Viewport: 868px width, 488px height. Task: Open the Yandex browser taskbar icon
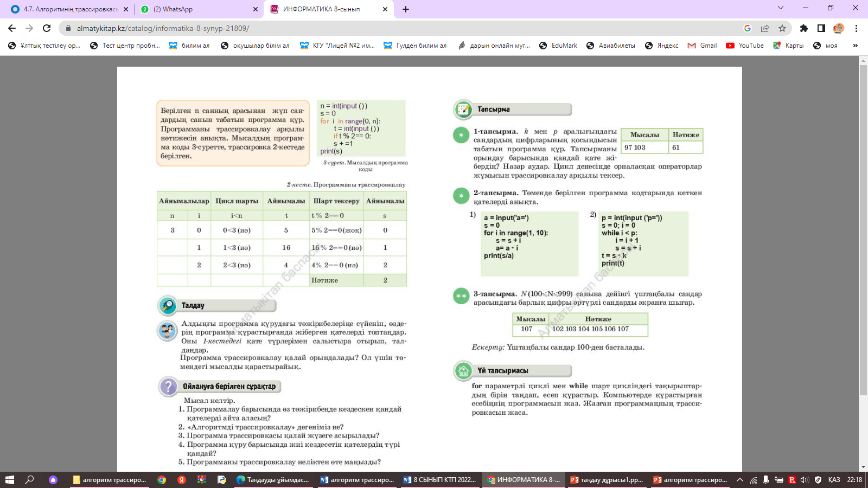[182, 480]
